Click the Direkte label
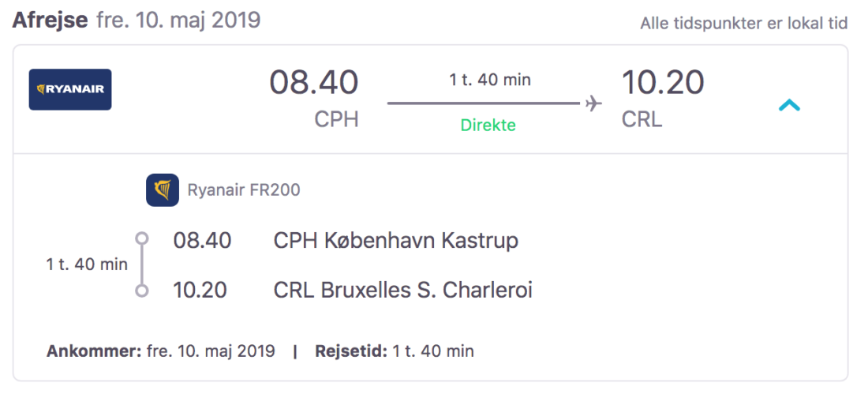Viewport: 868px width, 394px height. [x=489, y=125]
